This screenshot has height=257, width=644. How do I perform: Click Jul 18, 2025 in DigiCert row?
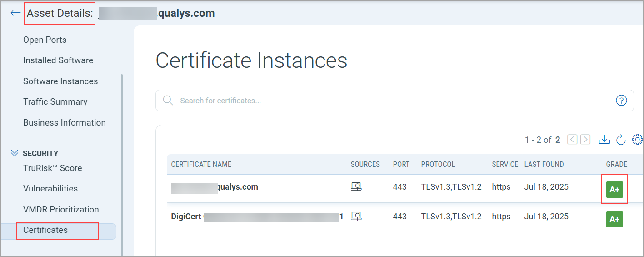point(546,217)
